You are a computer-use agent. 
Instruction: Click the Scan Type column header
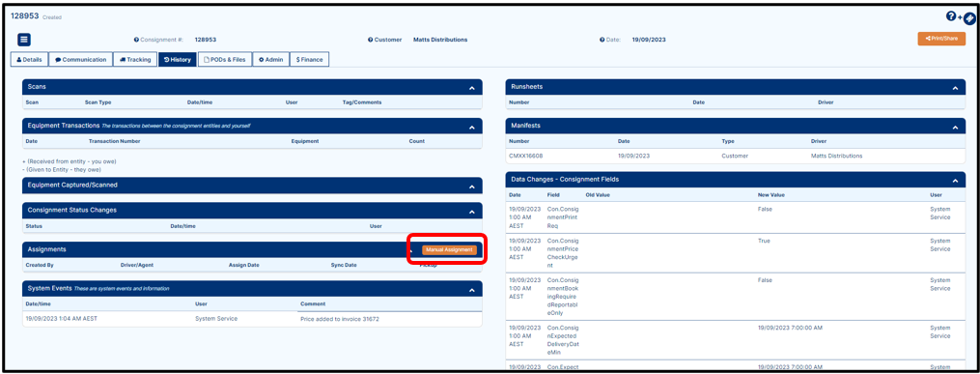[x=98, y=101]
